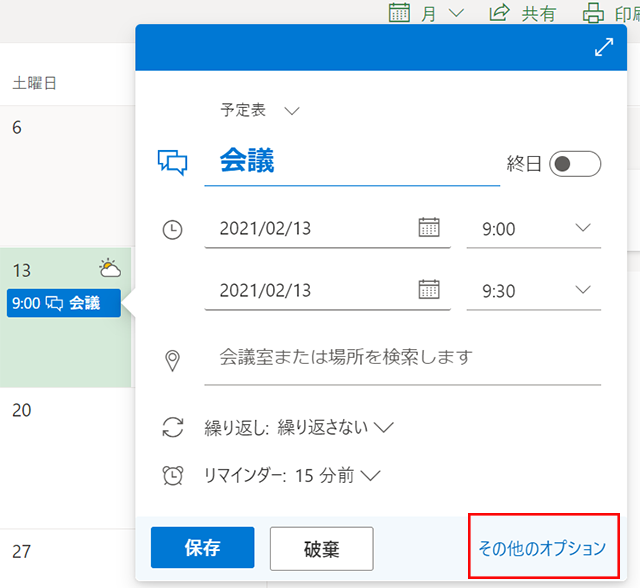Click the month view calendar icon in toolbar
Screen dimensions: 640x588
pyautogui.click(x=399, y=12)
